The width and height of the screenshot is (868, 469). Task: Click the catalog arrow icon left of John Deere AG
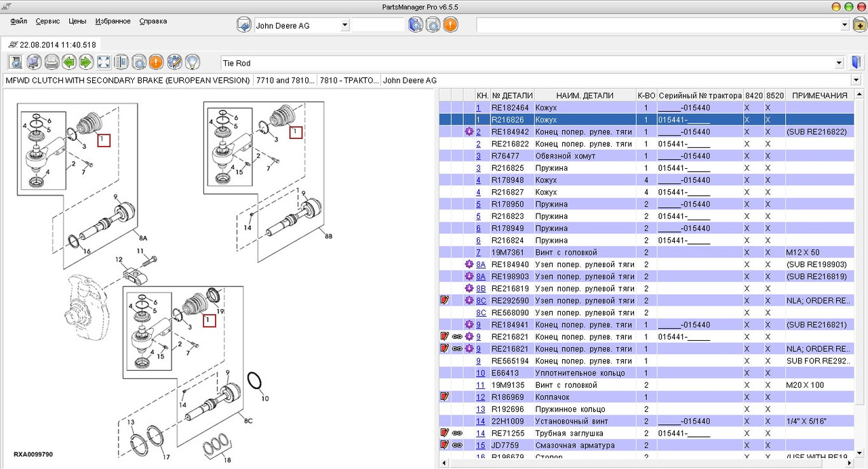point(243,25)
